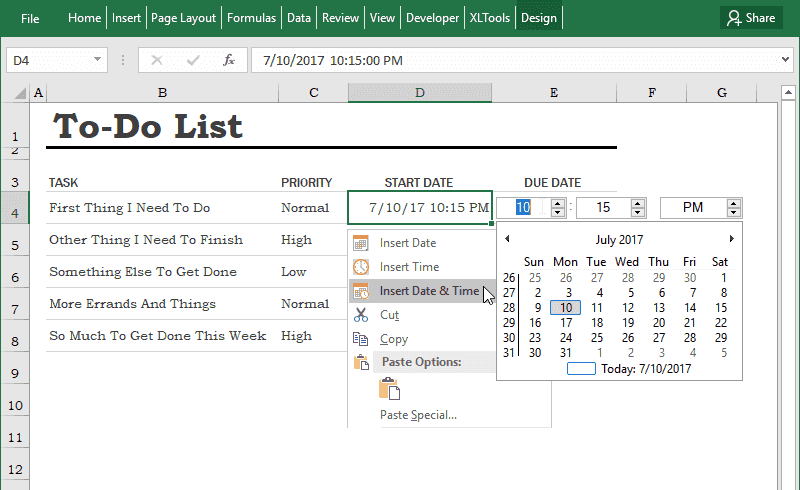Open the Review ribbon tab

(x=340, y=18)
